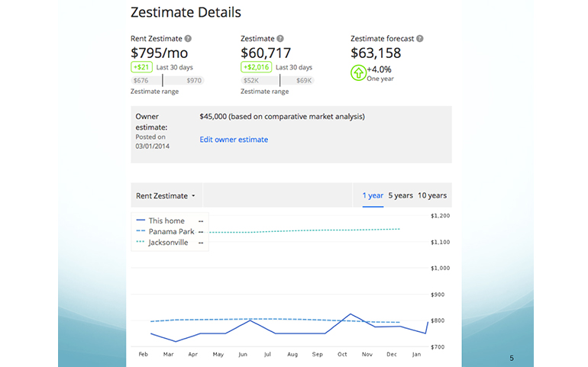Click the $52K to $69K range bar

click(x=277, y=80)
